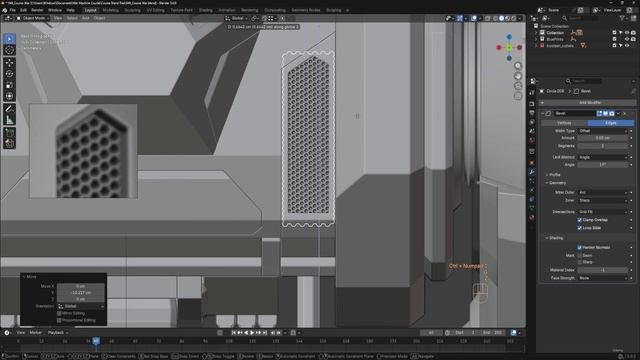Jump to timeline start button
The width and height of the screenshot is (640, 360).
pyautogui.click(x=234, y=333)
